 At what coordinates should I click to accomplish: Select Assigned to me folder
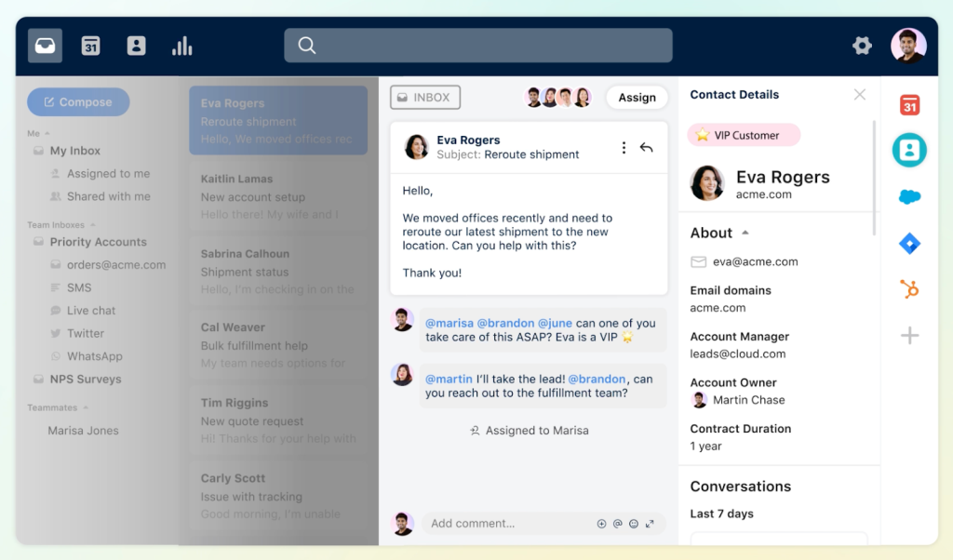pos(108,174)
